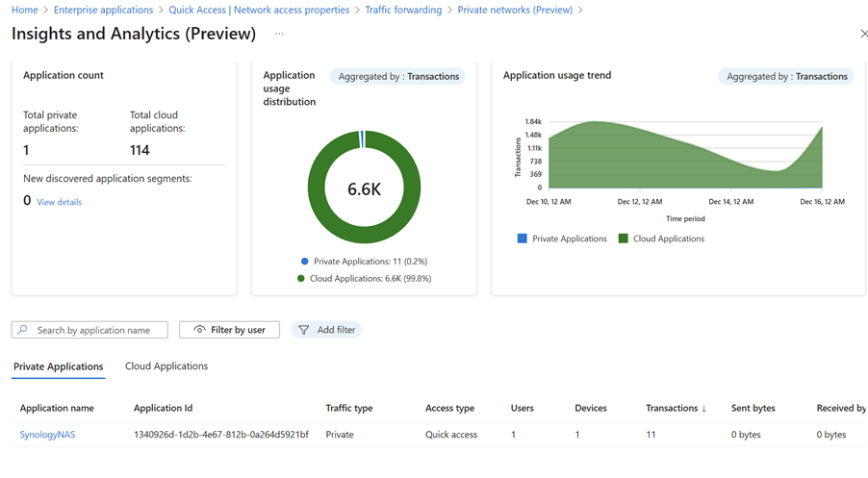Switch to the Cloud Applications tab

tap(166, 366)
